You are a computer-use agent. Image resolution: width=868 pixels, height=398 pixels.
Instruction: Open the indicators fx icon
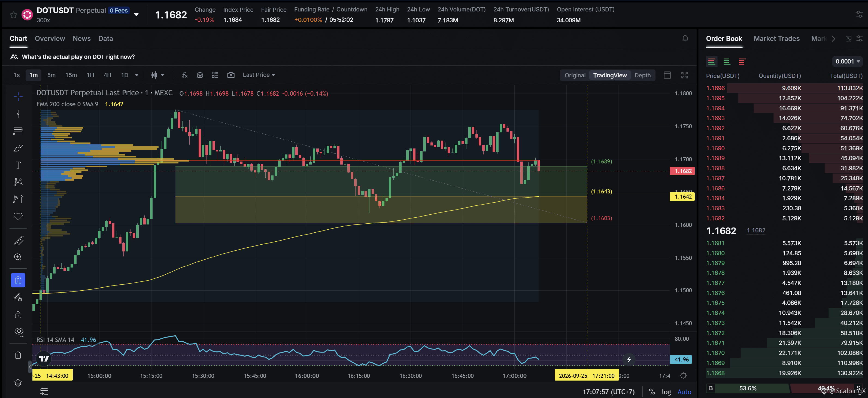pyautogui.click(x=184, y=75)
